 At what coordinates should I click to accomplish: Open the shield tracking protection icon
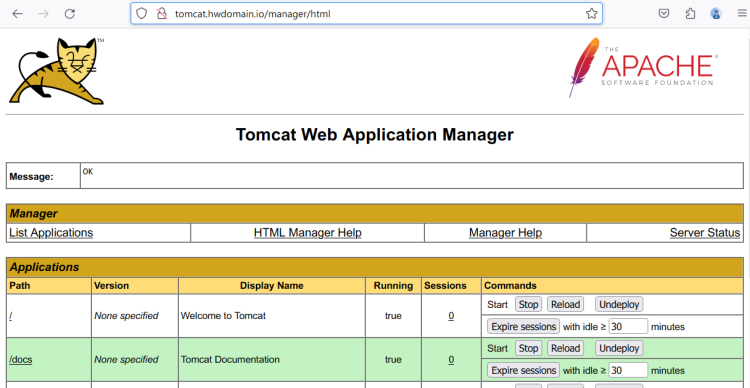tap(142, 13)
